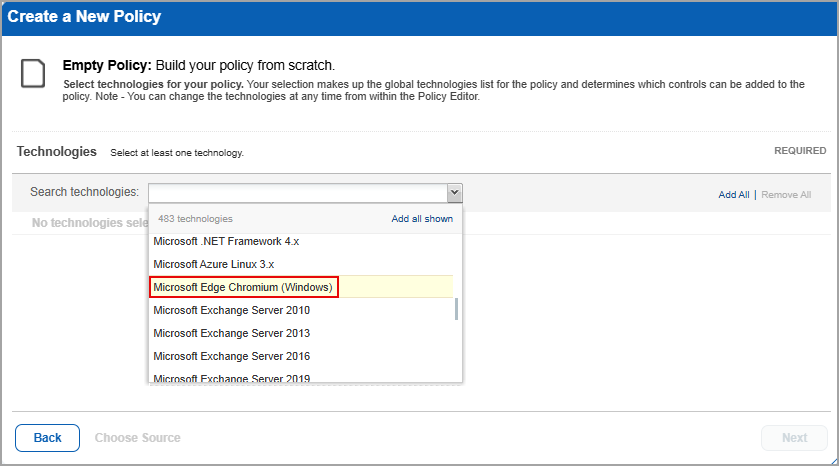Click the Add All link

[x=733, y=195]
